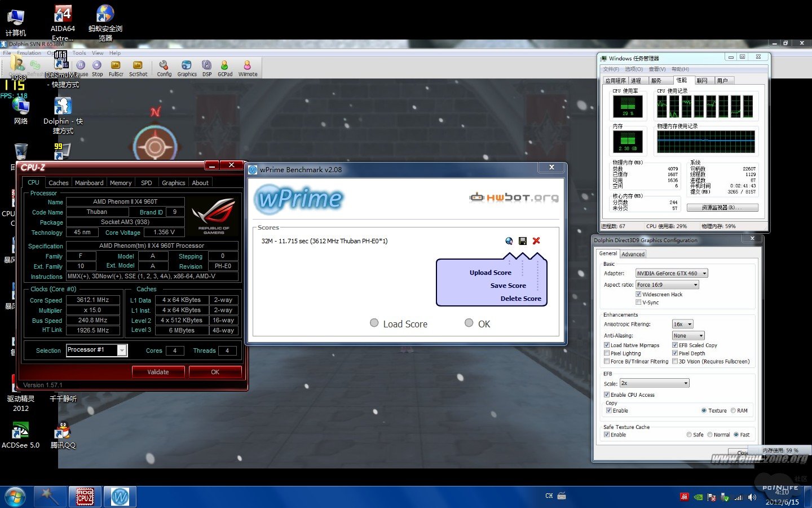The image size is (812, 508).
Task: Open the Aspect ratio dropdown
Action: [x=668, y=285]
